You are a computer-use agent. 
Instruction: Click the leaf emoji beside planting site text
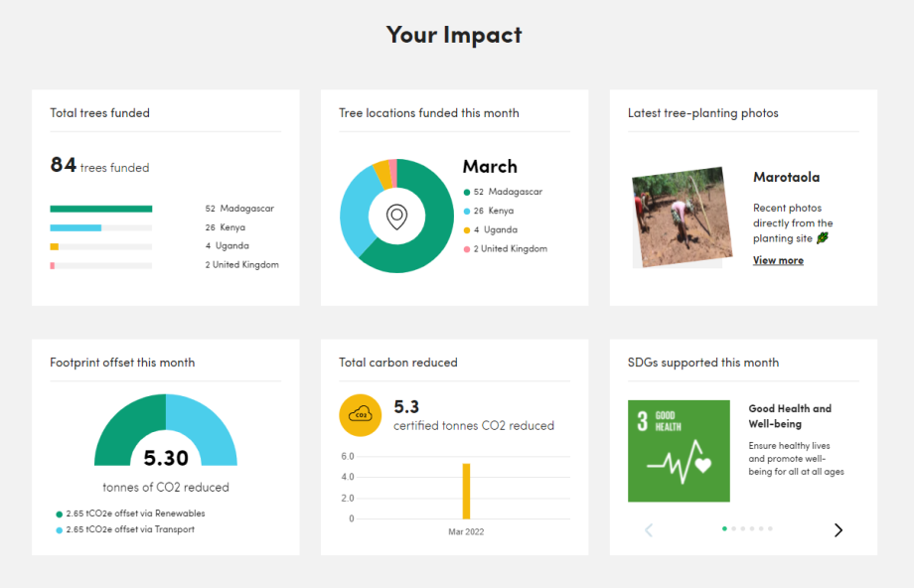[822, 238]
